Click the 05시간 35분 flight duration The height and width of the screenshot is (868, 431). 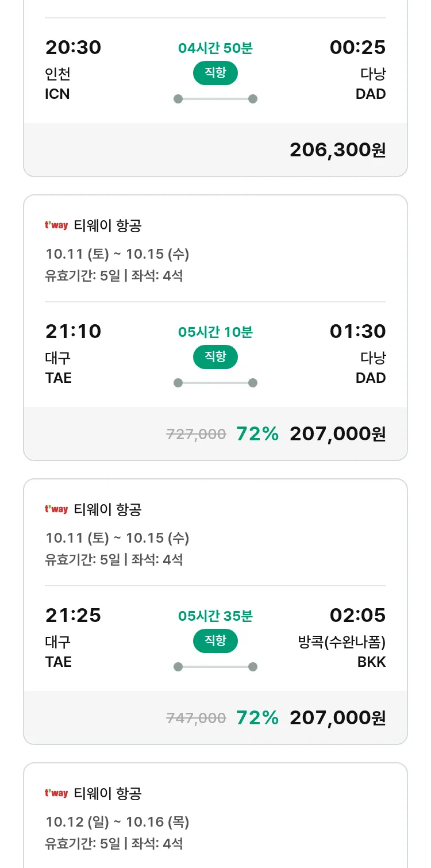(x=215, y=616)
